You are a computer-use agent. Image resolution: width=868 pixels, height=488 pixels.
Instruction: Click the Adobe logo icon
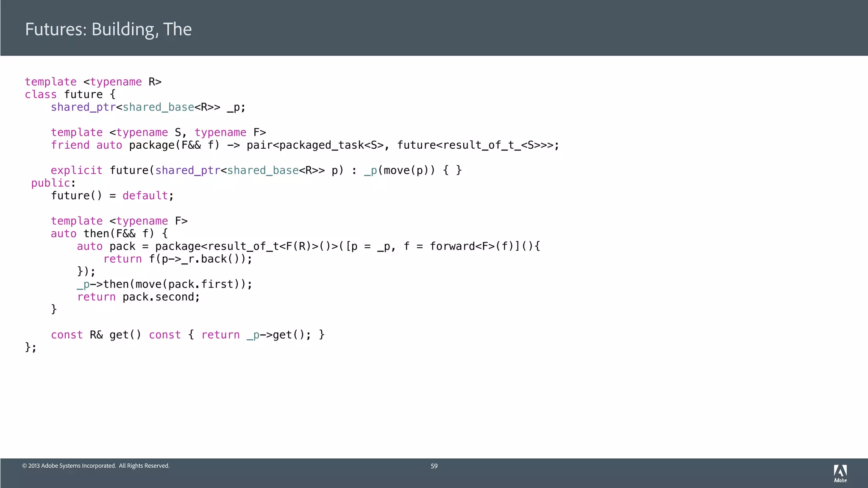click(840, 473)
